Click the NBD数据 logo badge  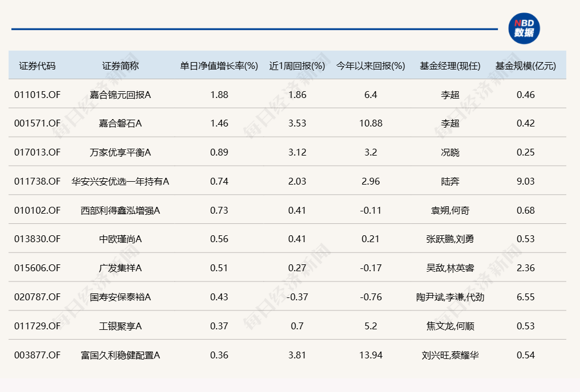(x=524, y=28)
